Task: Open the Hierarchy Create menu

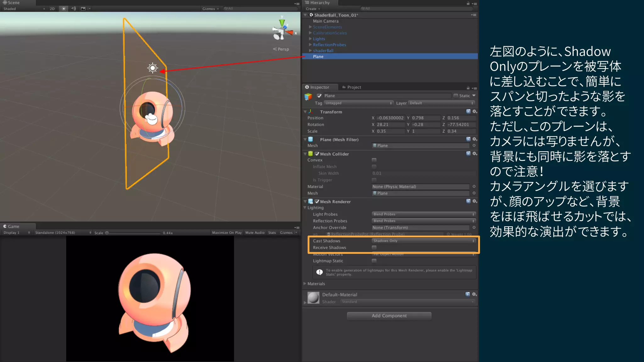Action: pos(313,9)
